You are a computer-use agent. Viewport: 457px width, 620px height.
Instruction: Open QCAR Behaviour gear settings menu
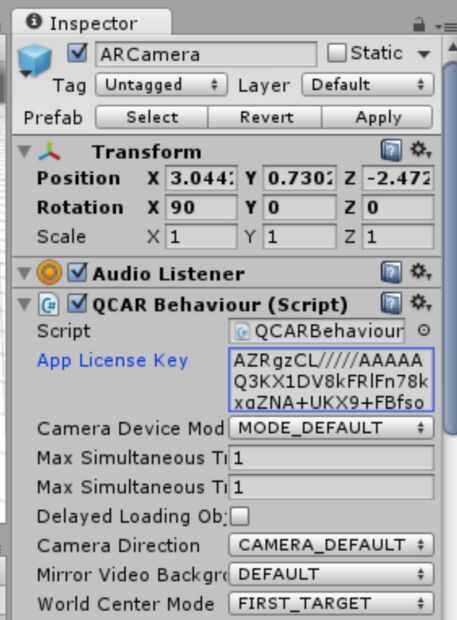420,303
